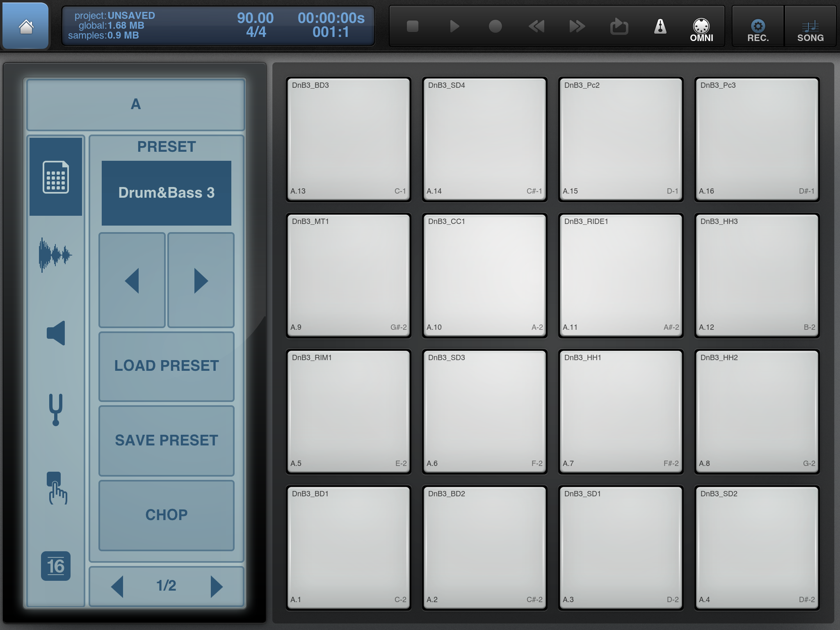Open the tuning fork pitch tab
Viewport: 840px width, 630px height.
[56, 409]
